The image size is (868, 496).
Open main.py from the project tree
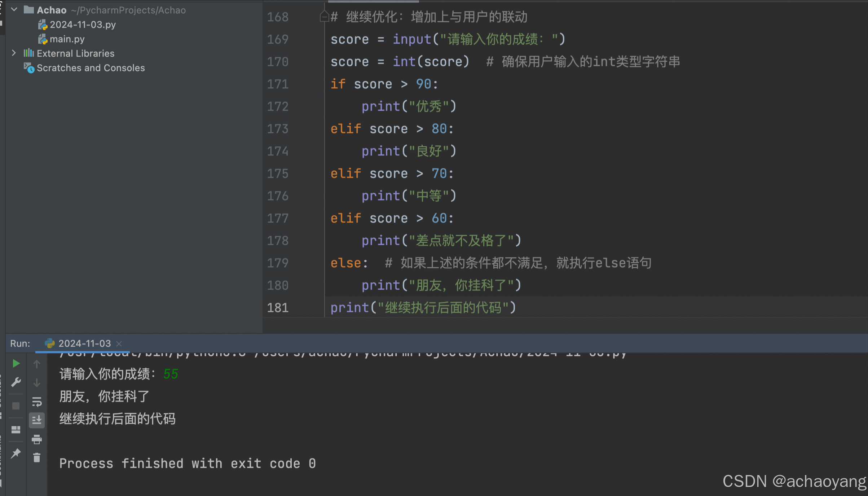click(67, 39)
